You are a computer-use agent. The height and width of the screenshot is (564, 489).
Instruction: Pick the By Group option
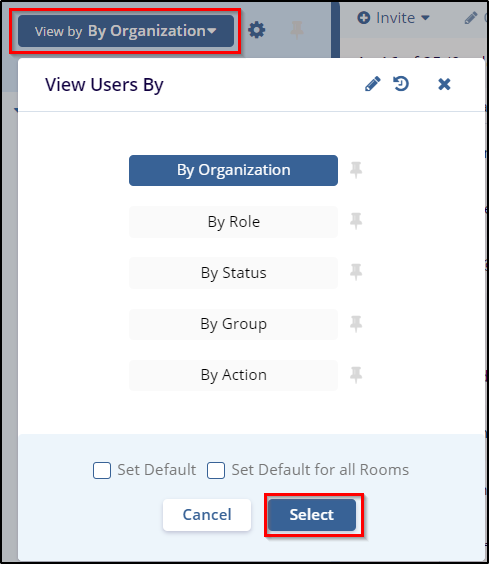click(x=233, y=324)
